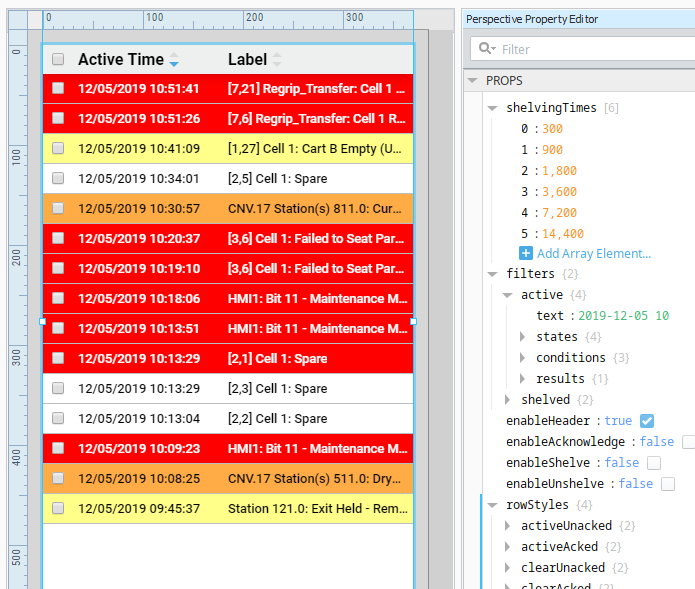Expand the clearUnacked style
This screenshot has width=695, height=589.
[x=508, y=568]
